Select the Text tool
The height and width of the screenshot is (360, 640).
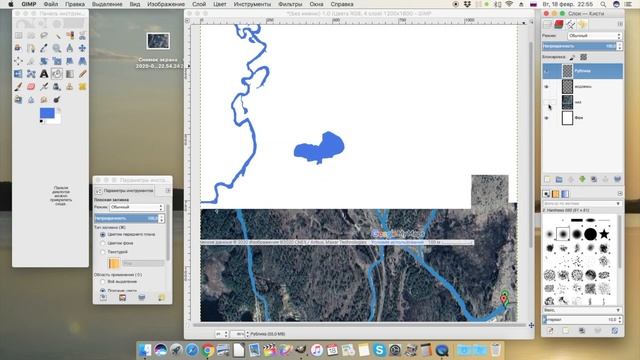pos(44,74)
